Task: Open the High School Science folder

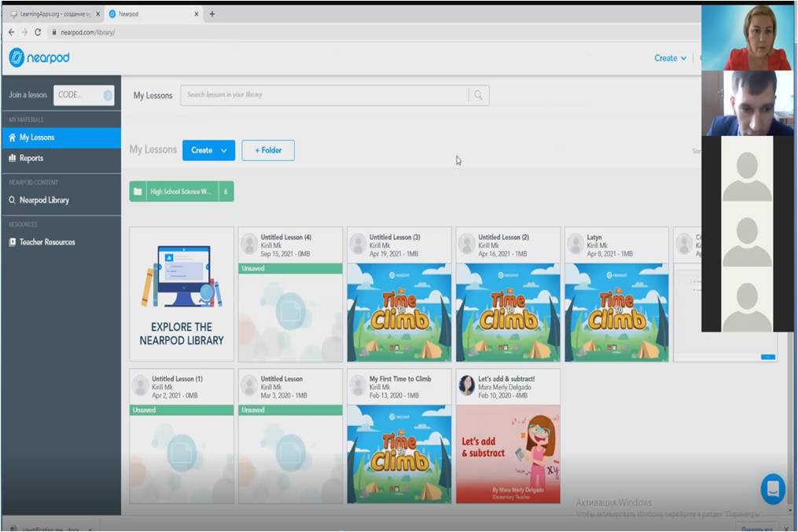Action: click(x=182, y=192)
